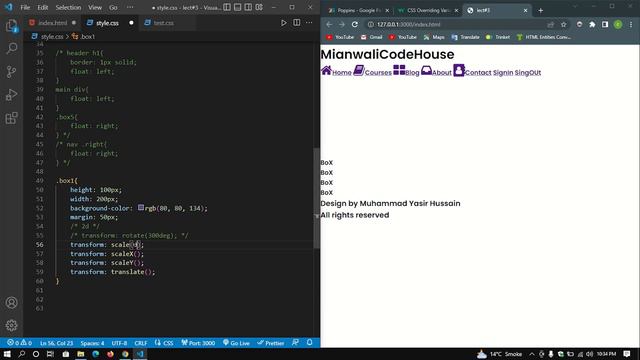Open the Explorer view in VS Code
The image size is (640, 360).
(x=11, y=26)
